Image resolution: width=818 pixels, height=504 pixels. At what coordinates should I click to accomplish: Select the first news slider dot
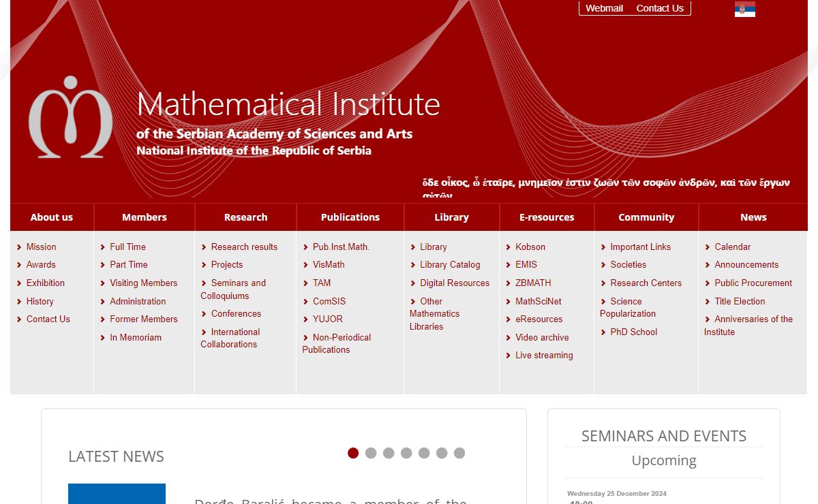click(353, 453)
